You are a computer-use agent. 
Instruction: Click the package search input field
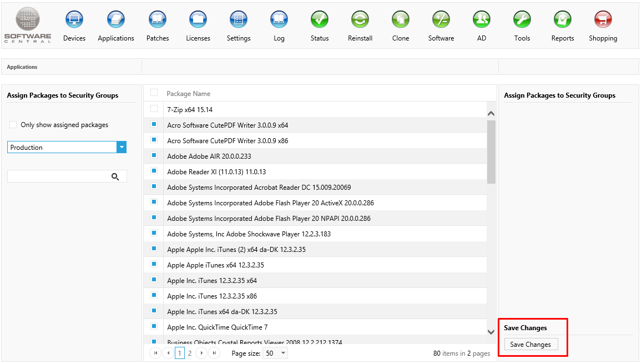coord(58,176)
